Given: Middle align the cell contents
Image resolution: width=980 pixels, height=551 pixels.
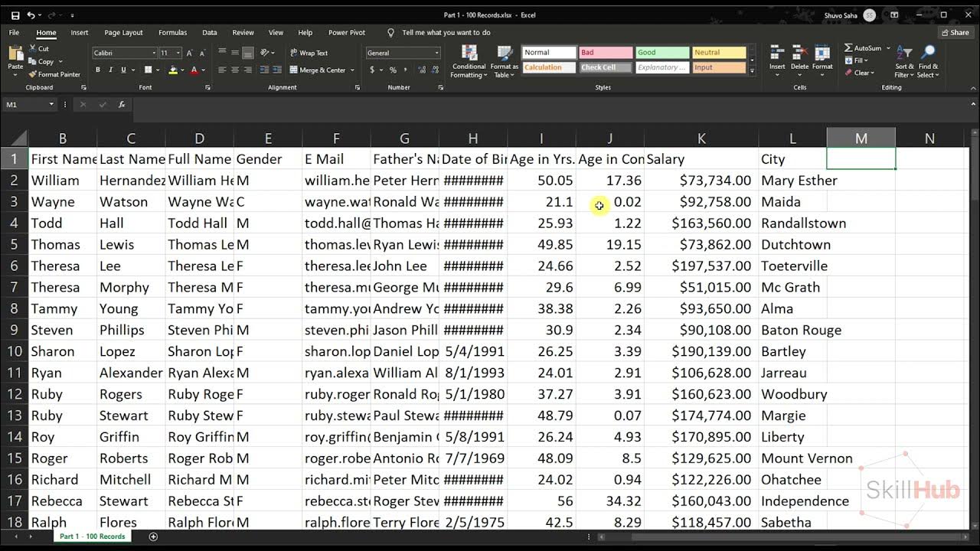Looking at the screenshot, I should (x=235, y=52).
